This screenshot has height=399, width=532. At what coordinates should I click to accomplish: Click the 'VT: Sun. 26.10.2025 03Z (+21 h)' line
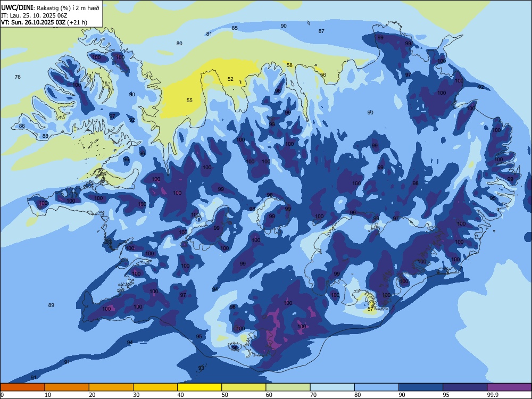(x=44, y=22)
